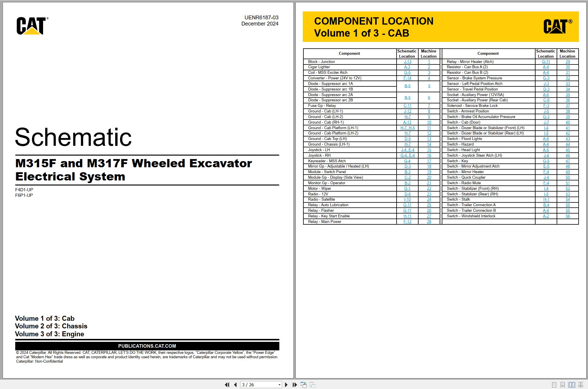Jump to the last page
This screenshot has height=389, width=588.
pyautogui.click(x=295, y=385)
